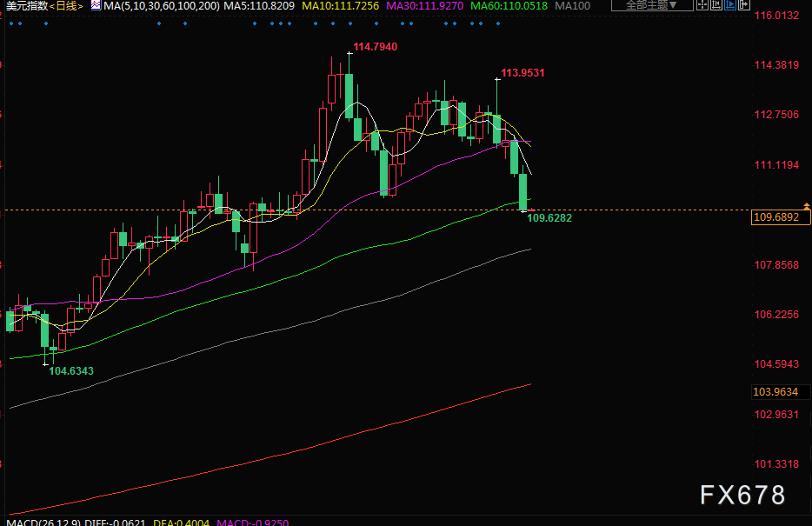Click the MACD(26,12,9) indicator label

coord(43,522)
